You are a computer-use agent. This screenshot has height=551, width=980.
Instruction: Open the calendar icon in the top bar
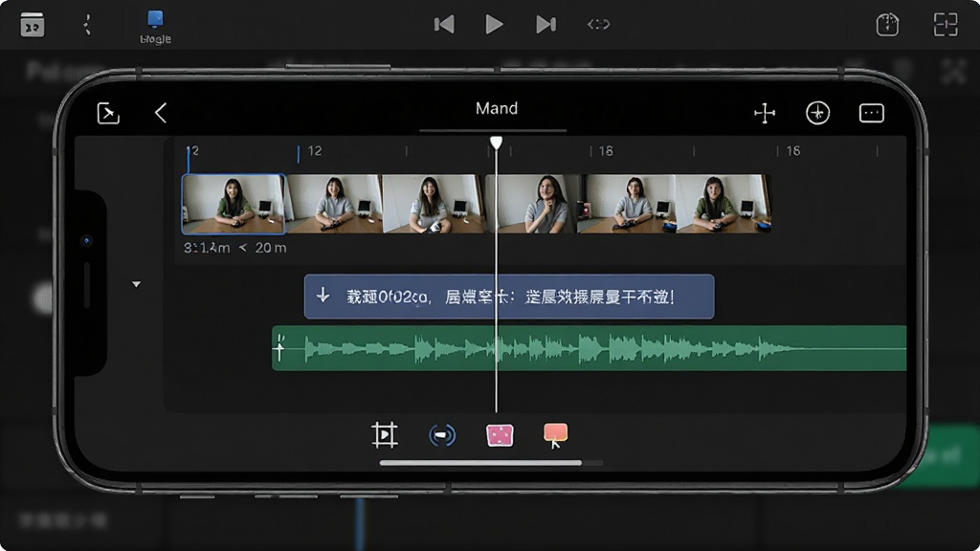coord(32,25)
